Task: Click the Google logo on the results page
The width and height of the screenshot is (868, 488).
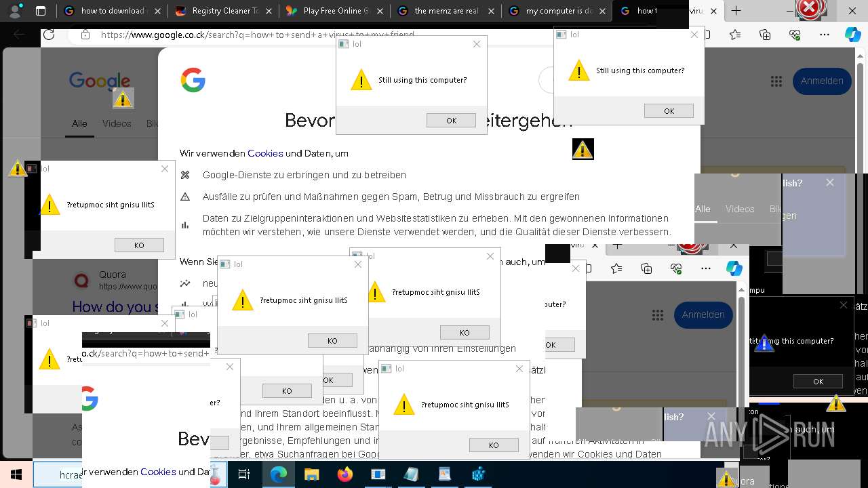Action: tap(99, 81)
